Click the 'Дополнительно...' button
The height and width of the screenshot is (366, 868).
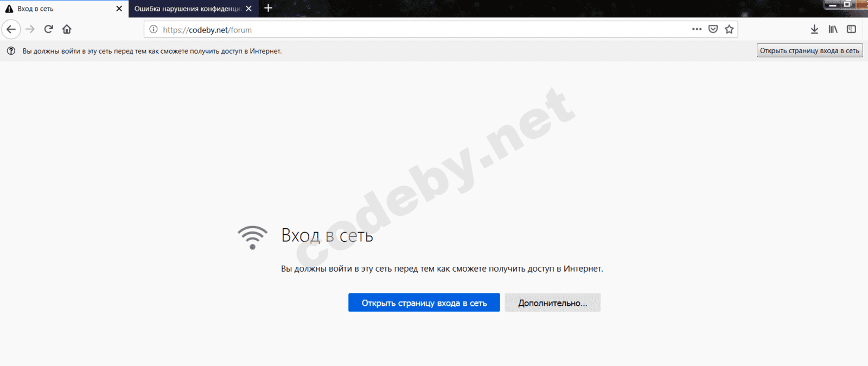tap(552, 303)
